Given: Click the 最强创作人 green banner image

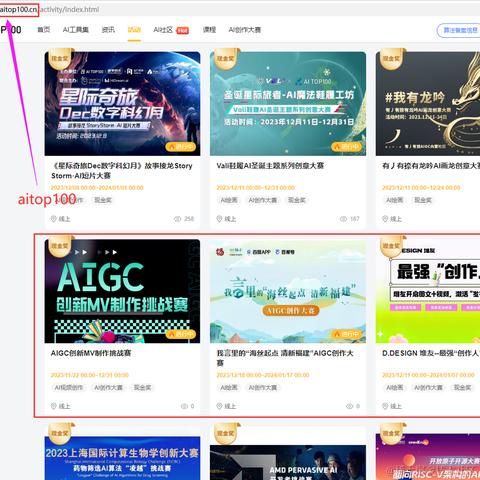Looking at the screenshot, I should [x=428, y=291].
